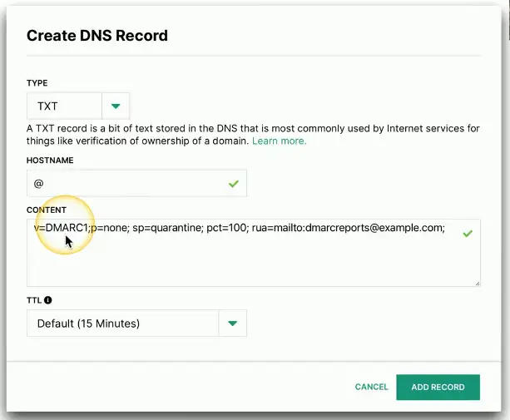Viewport: 510px width, 420px height.
Task: Click the HOSTNAME field label
Action: click(x=50, y=160)
